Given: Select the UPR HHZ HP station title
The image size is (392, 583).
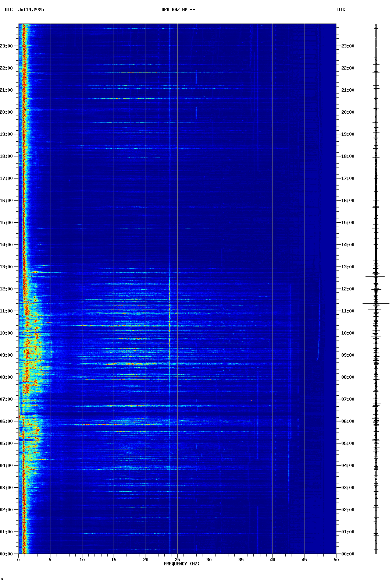Looking at the screenshot, I should click(178, 10).
